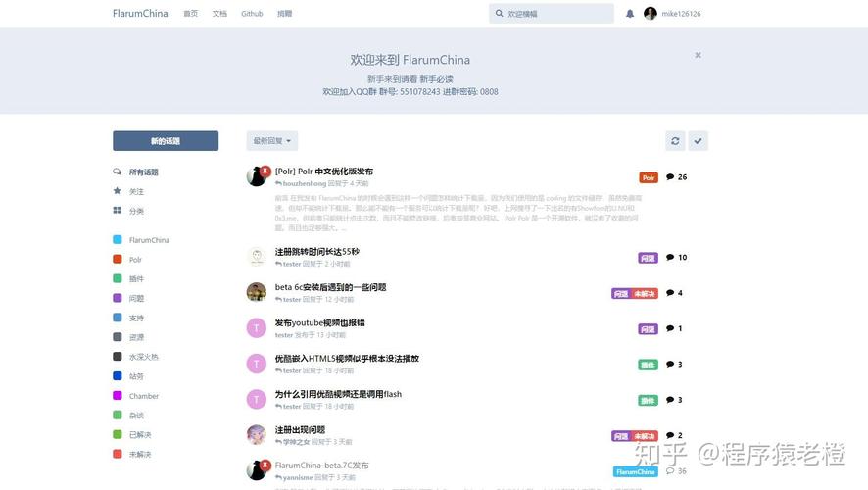Click the reply count 26 bubble
The width and height of the screenshot is (868, 490).
[676, 177]
